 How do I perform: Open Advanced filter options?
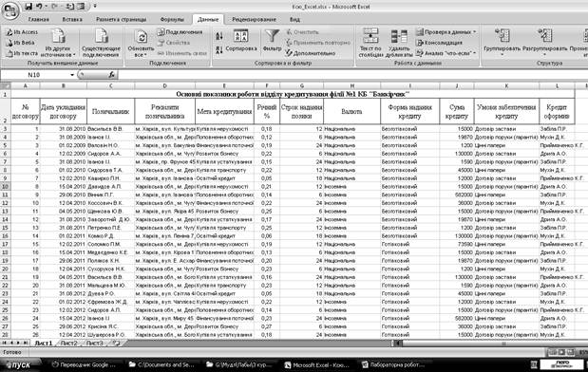tap(311, 53)
